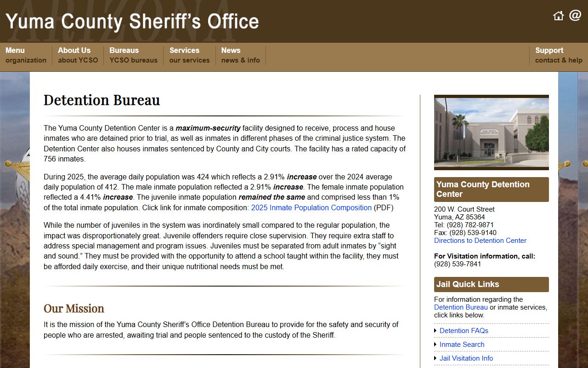
Task: Click the bold 'maximum-security' text
Action: pyautogui.click(x=208, y=128)
